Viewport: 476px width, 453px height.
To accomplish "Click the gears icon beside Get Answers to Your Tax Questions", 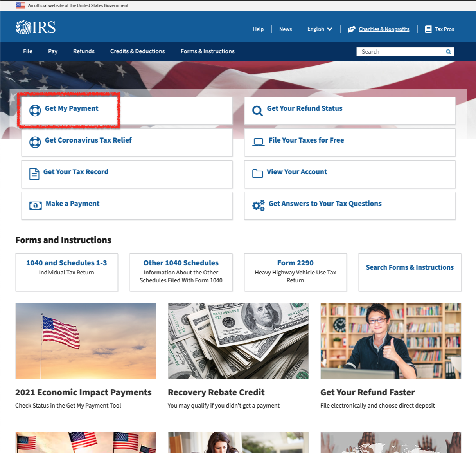I will [259, 206].
